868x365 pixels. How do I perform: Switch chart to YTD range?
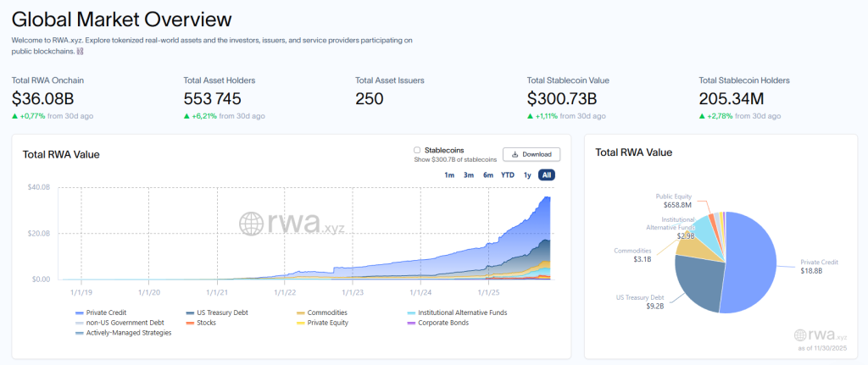tap(507, 174)
